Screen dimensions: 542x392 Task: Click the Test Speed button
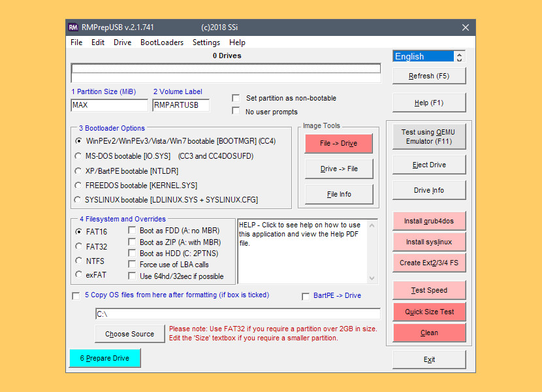coord(429,290)
